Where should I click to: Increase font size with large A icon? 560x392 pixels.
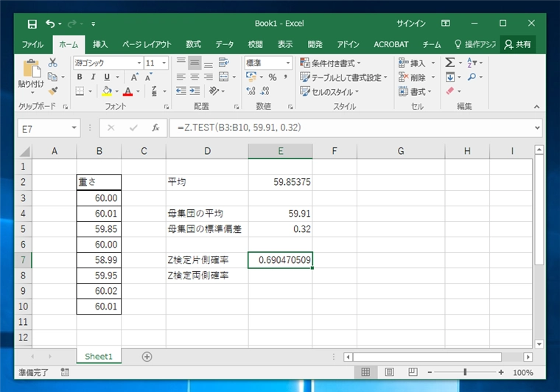click(134, 77)
